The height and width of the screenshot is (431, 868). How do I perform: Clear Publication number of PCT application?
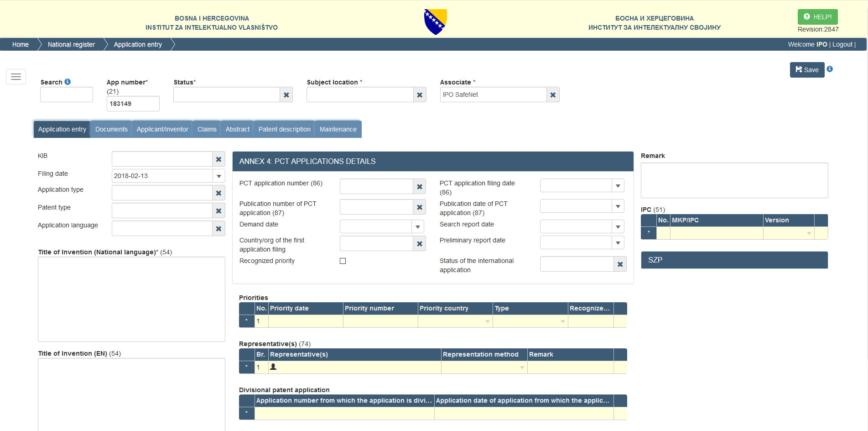[420, 207]
